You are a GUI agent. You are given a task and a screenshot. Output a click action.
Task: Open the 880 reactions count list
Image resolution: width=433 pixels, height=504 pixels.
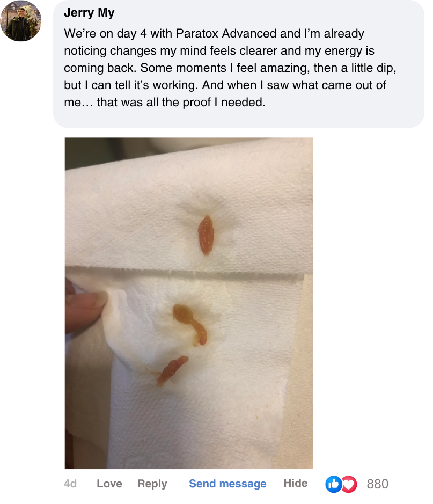tap(377, 484)
